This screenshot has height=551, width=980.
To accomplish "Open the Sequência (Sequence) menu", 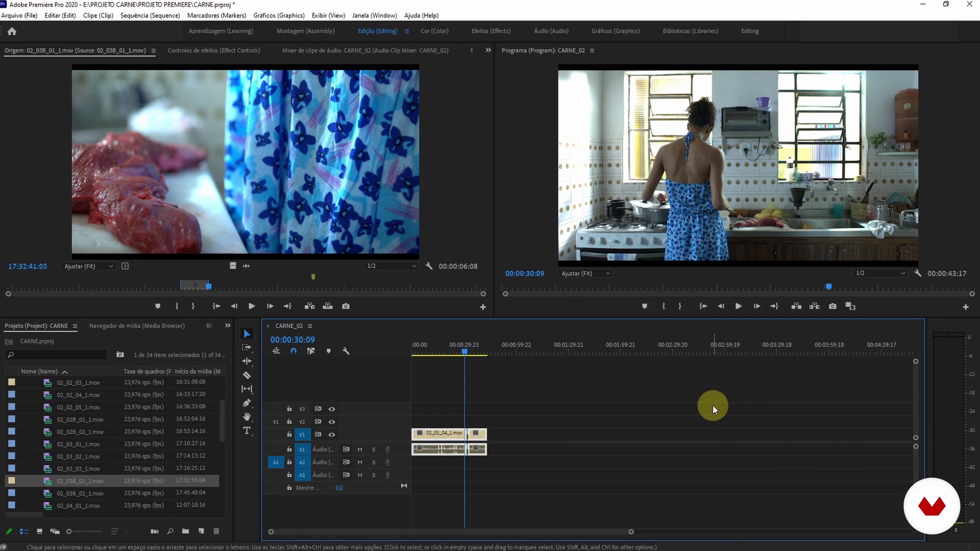I will coord(150,15).
